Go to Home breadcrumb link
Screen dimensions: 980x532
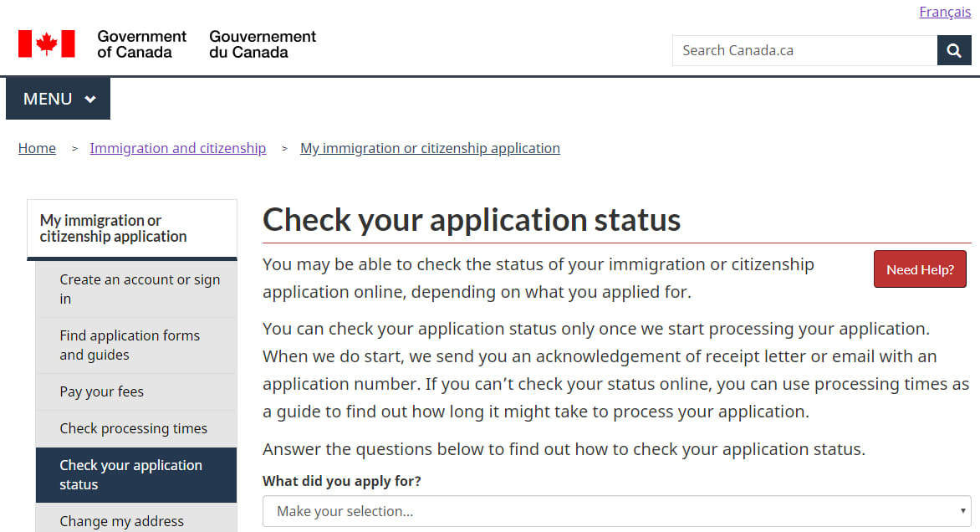(x=37, y=148)
